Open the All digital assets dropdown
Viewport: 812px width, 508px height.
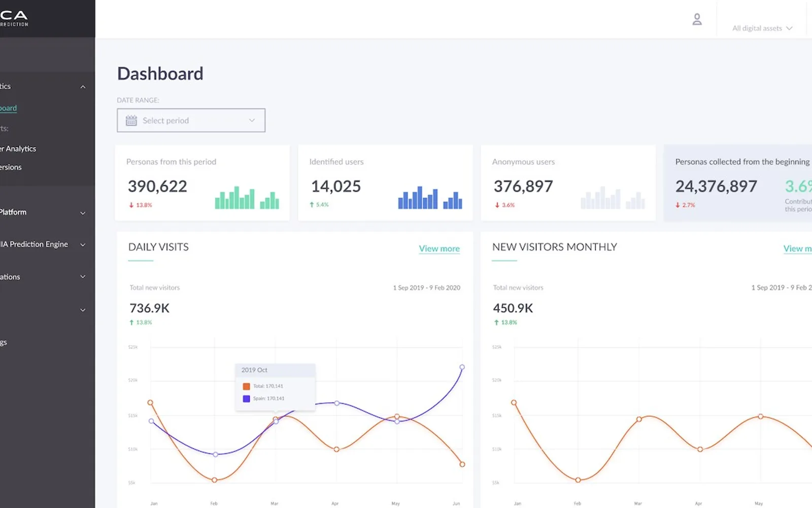(762, 28)
